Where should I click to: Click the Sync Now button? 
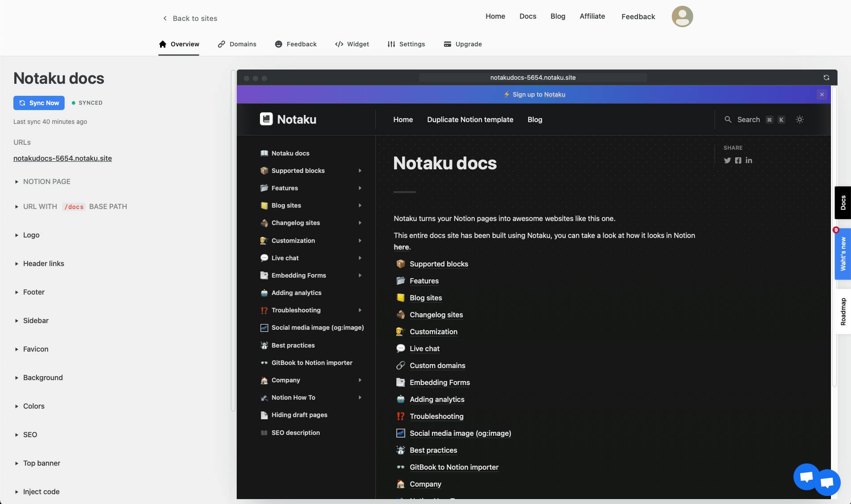[39, 103]
